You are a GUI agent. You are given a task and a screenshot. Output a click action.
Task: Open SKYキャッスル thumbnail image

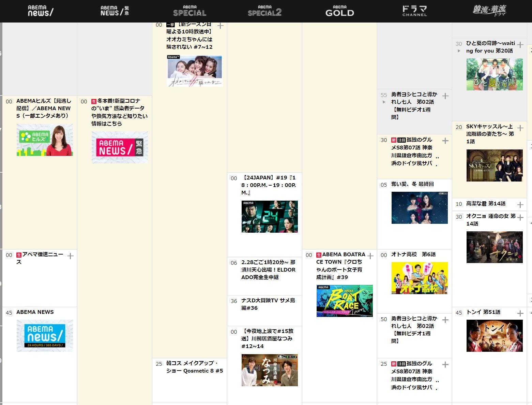point(495,165)
